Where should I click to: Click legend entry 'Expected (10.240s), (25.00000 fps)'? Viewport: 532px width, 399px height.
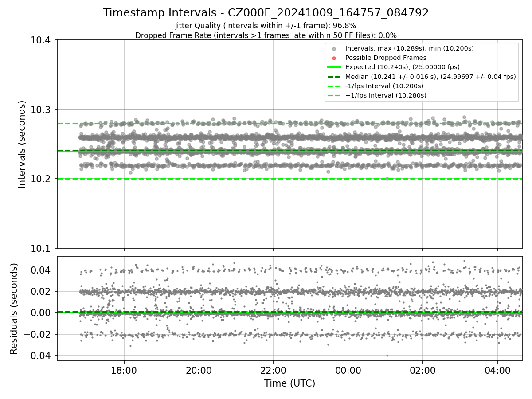pyautogui.click(x=403, y=67)
